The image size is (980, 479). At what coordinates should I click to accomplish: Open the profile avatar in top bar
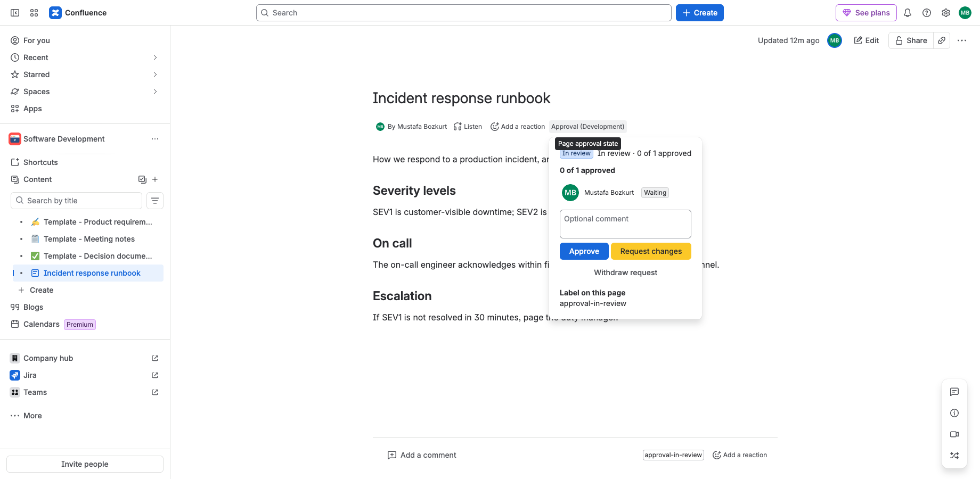965,13
